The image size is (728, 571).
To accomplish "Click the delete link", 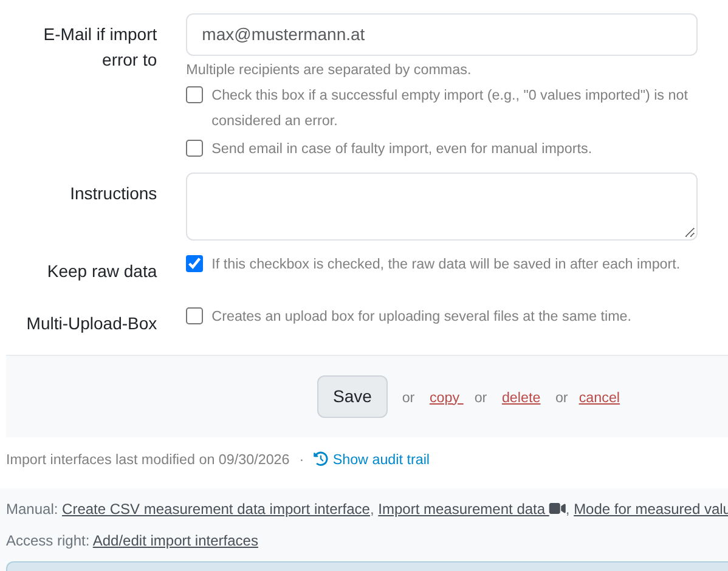I will click(x=521, y=398).
